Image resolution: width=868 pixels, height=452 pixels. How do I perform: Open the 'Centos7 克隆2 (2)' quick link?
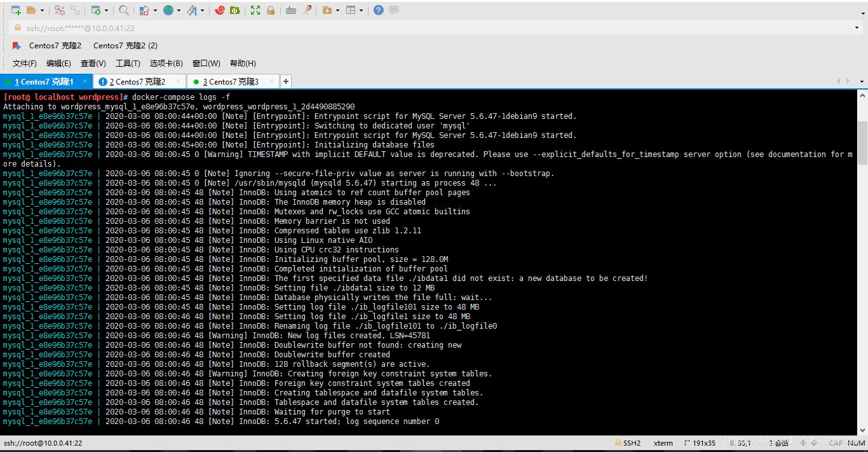coord(125,46)
